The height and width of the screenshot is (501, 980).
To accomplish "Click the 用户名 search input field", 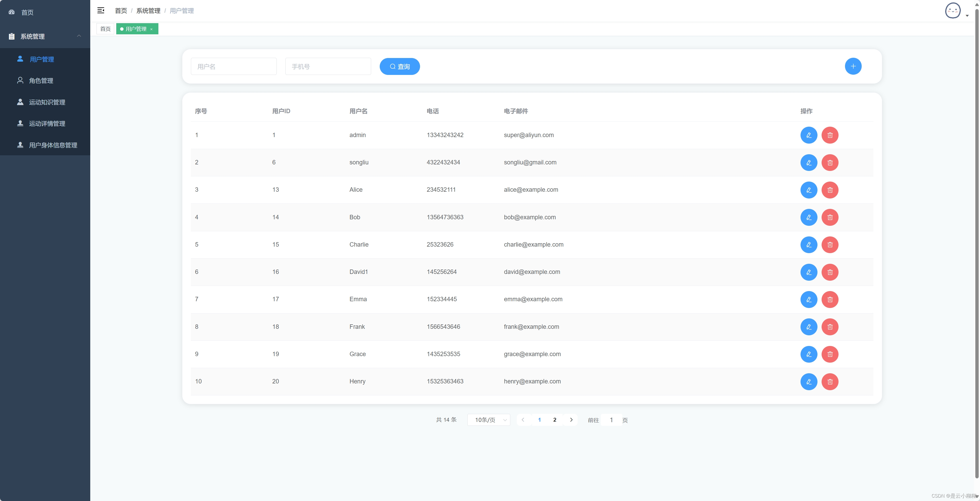I will coord(234,67).
